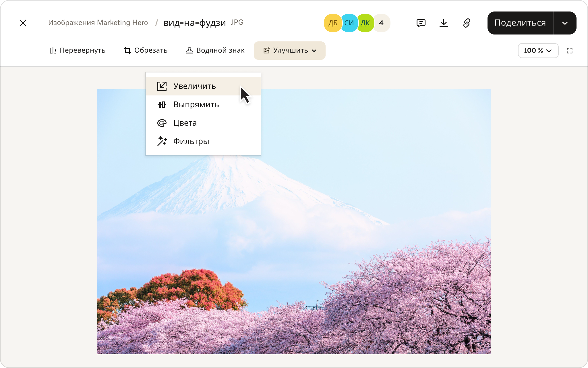Screen dimensions: 588x368
Task: Open the comments panel icon
Action: (421, 23)
